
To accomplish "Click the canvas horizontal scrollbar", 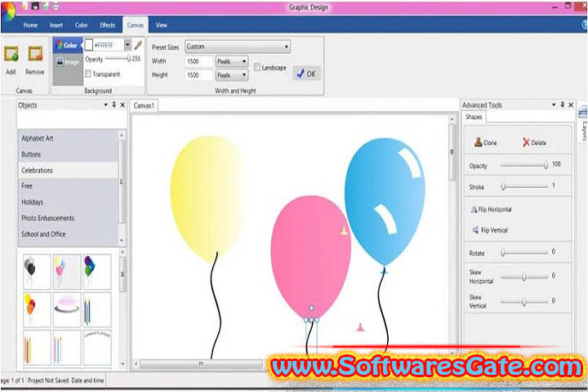I will pos(201,363).
